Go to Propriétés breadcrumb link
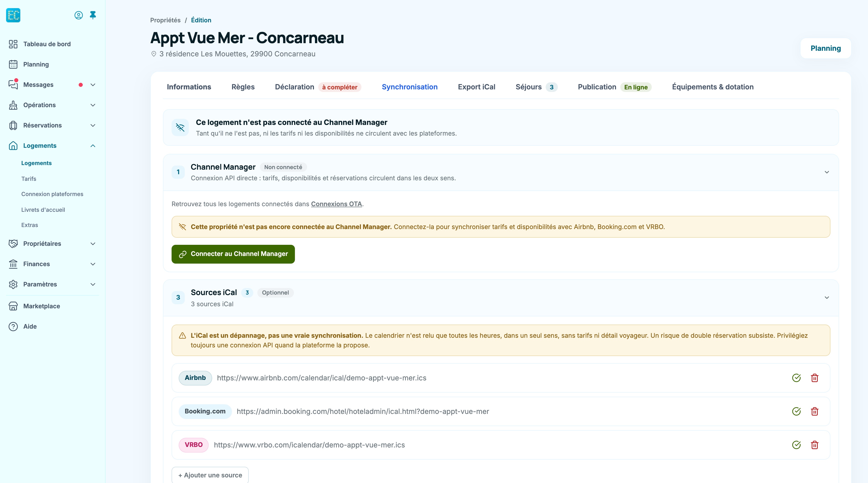868x483 pixels. tap(165, 20)
